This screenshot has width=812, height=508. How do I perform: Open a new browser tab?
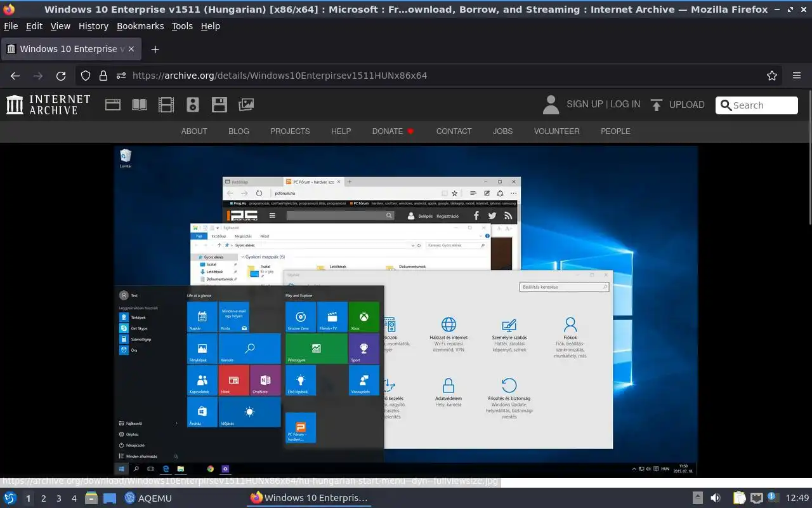tap(155, 49)
